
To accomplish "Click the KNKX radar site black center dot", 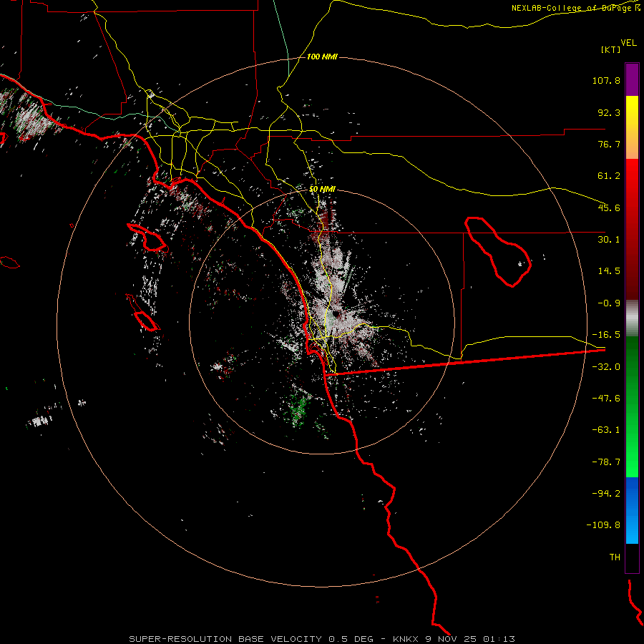I will (337, 314).
